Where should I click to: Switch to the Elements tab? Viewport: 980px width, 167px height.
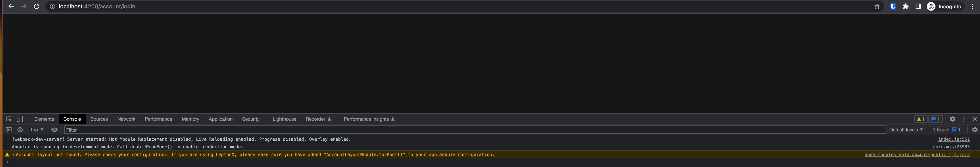pyautogui.click(x=44, y=119)
